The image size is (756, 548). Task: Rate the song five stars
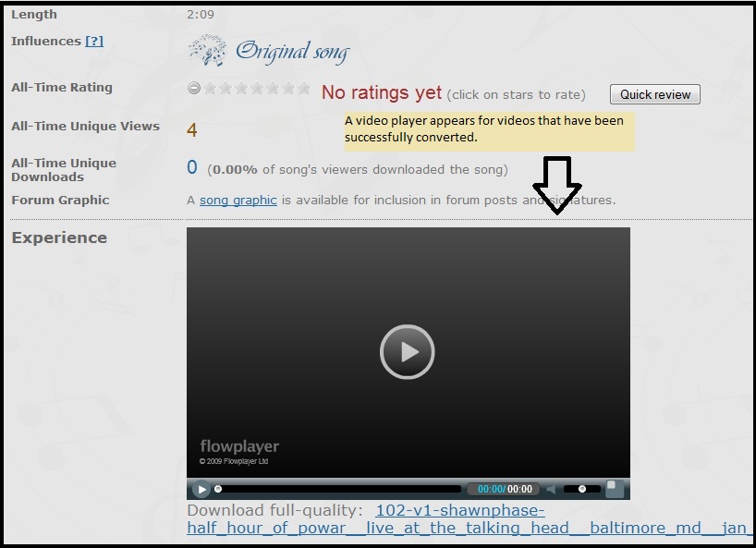click(273, 88)
